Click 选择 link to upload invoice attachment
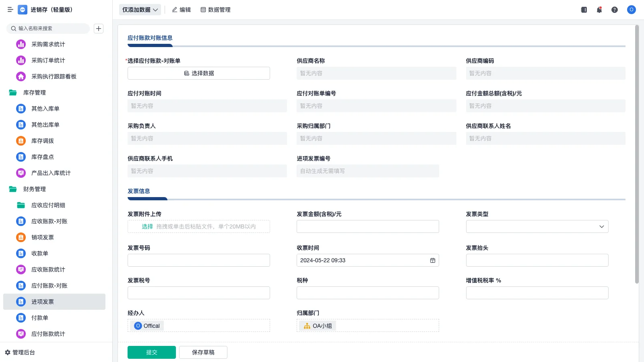 coord(147,226)
